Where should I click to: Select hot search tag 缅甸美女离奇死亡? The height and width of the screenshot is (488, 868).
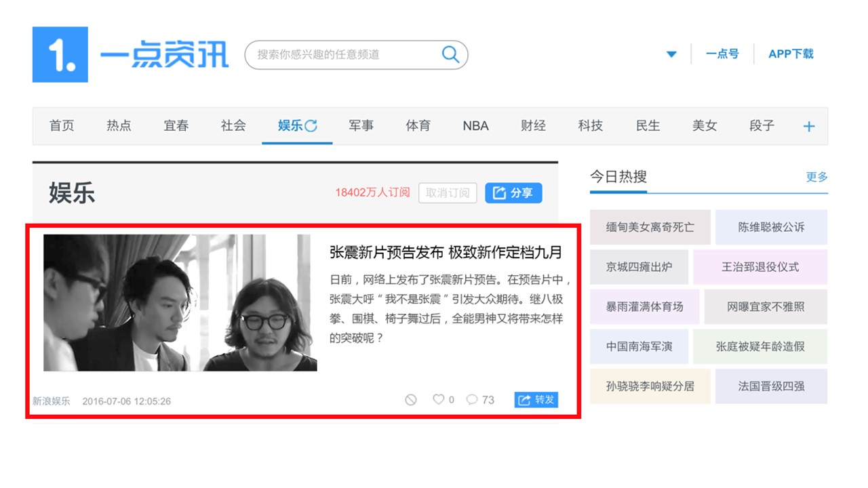pyautogui.click(x=650, y=227)
